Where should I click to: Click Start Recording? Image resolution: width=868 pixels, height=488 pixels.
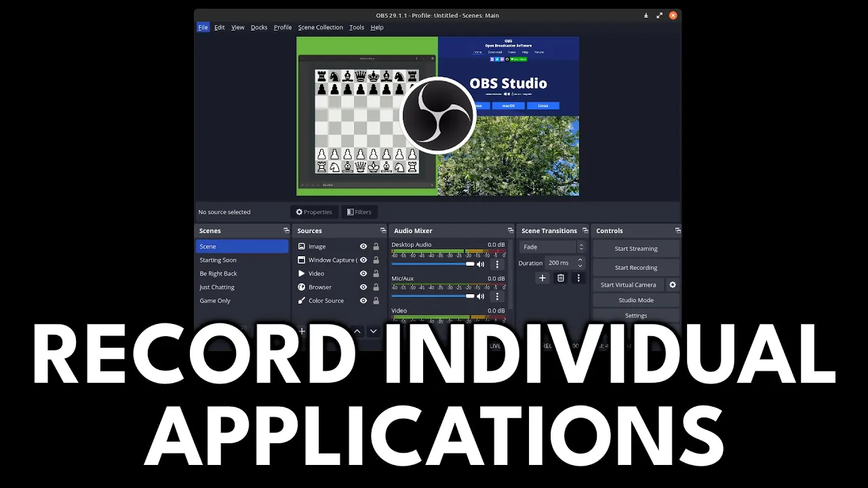click(x=636, y=268)
